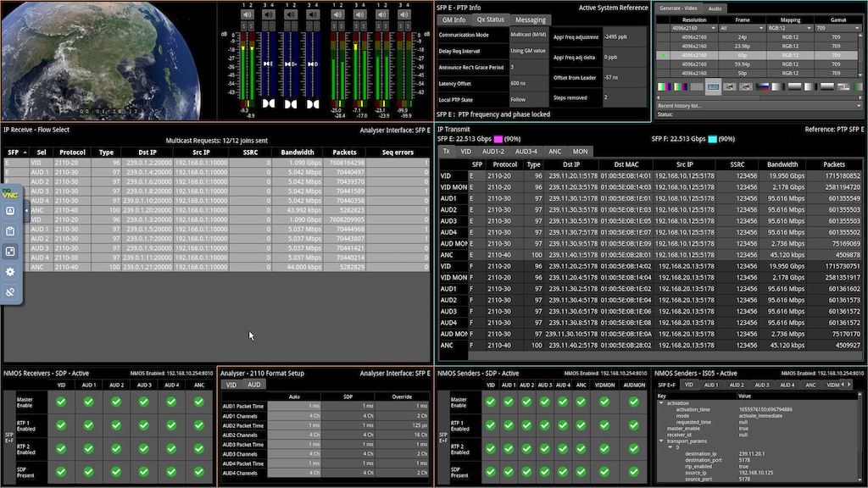Open the Resolution filter dropdown

click(x=693, y=28)
